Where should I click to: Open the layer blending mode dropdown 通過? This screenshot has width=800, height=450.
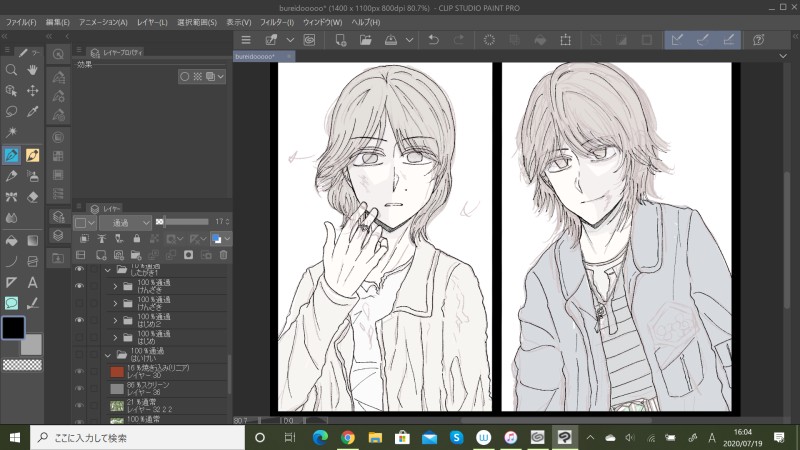(125, 222)
